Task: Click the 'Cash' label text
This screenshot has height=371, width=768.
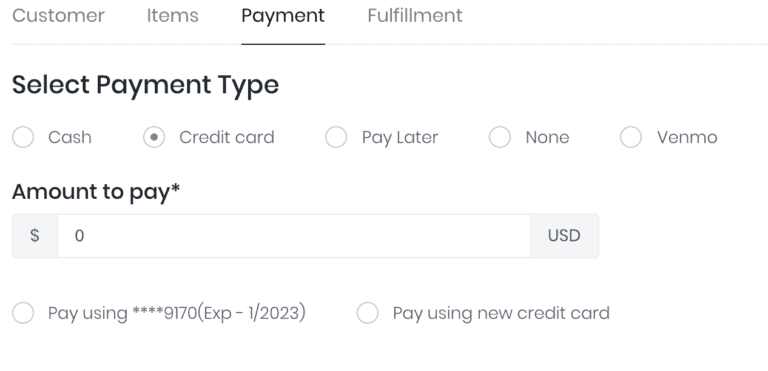Action: click(70, 138)
